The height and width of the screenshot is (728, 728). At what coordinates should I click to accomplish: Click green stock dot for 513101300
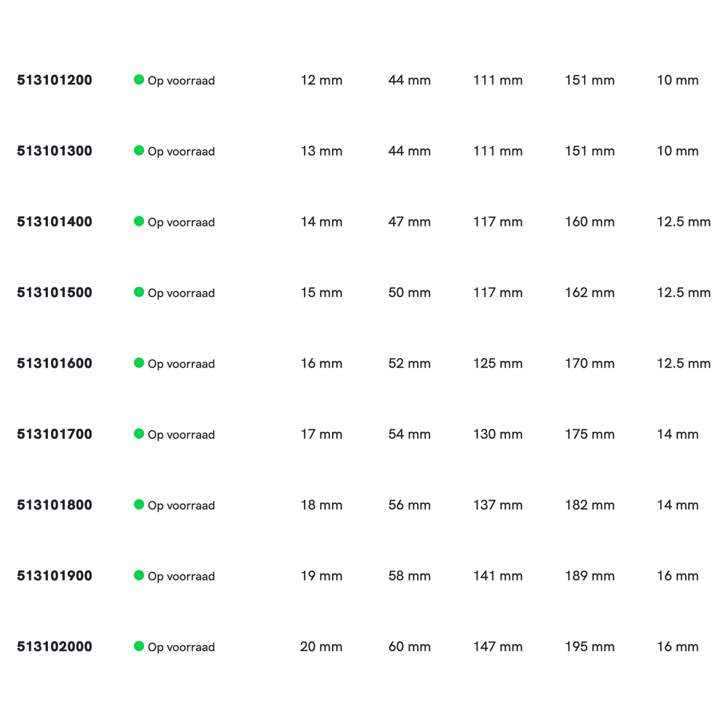[x=139, y=150]
